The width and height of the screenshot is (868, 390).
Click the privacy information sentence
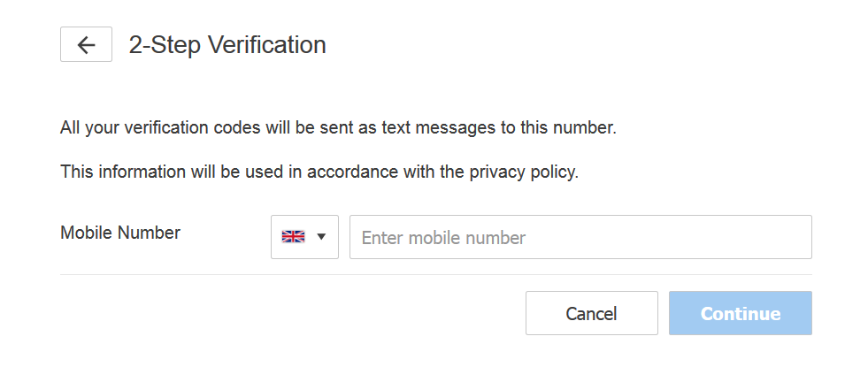click(319, 172)
